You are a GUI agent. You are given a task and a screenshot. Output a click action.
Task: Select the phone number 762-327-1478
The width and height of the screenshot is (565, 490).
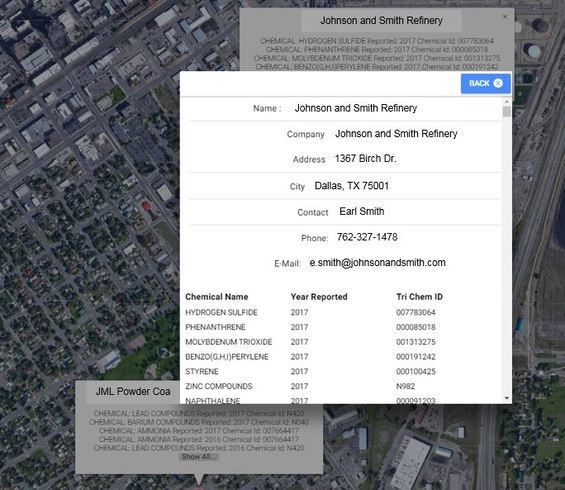pos(367,237)
